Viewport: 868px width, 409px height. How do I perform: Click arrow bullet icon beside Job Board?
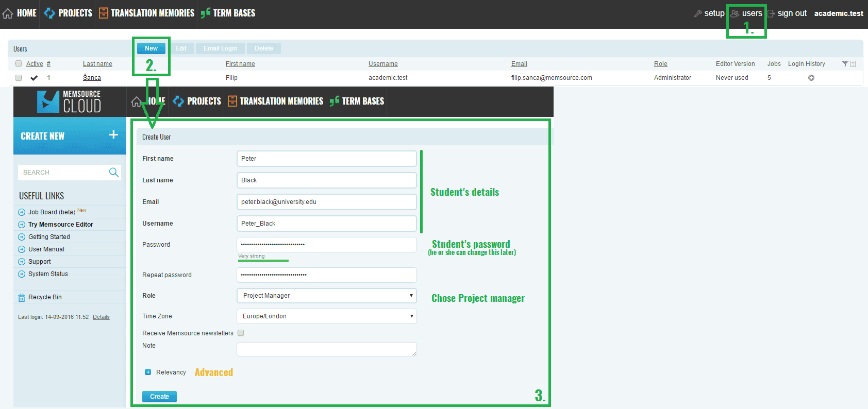coord(22,212)
